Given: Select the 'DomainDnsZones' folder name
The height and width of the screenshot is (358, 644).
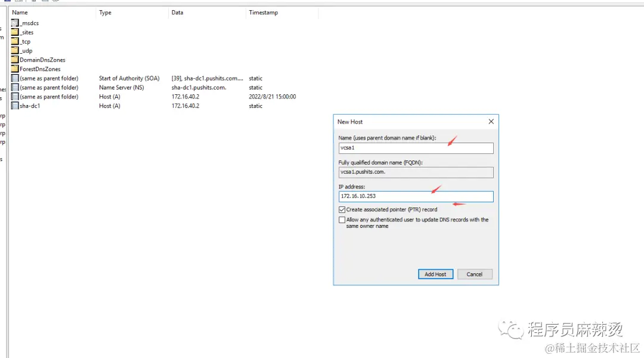Looking at the screenshot, I should (43, 60).
